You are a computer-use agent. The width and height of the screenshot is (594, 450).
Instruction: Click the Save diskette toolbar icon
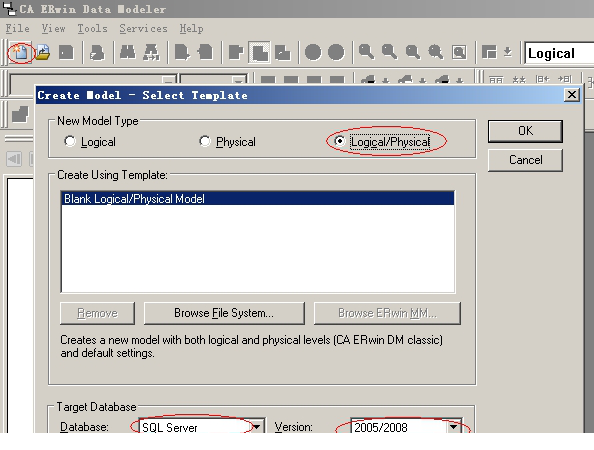click(x=66, y=52)
